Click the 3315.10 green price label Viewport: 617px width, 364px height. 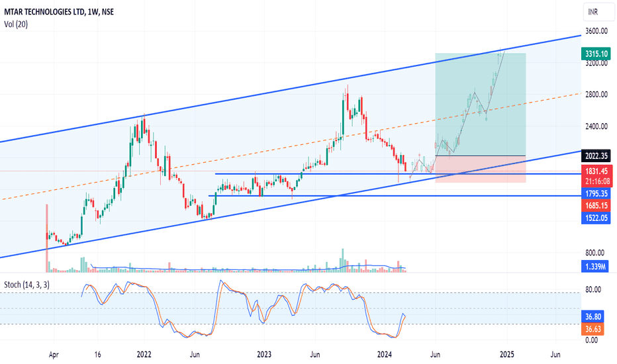(x=596, y=54)
